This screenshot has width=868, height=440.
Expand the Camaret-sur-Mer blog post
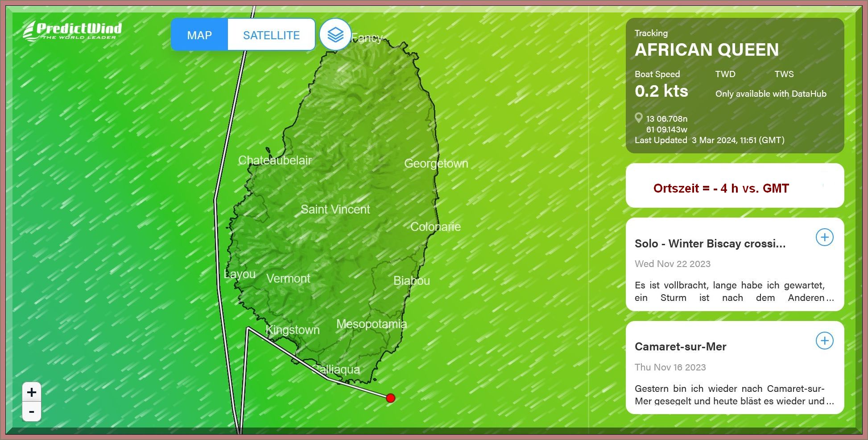824,341
